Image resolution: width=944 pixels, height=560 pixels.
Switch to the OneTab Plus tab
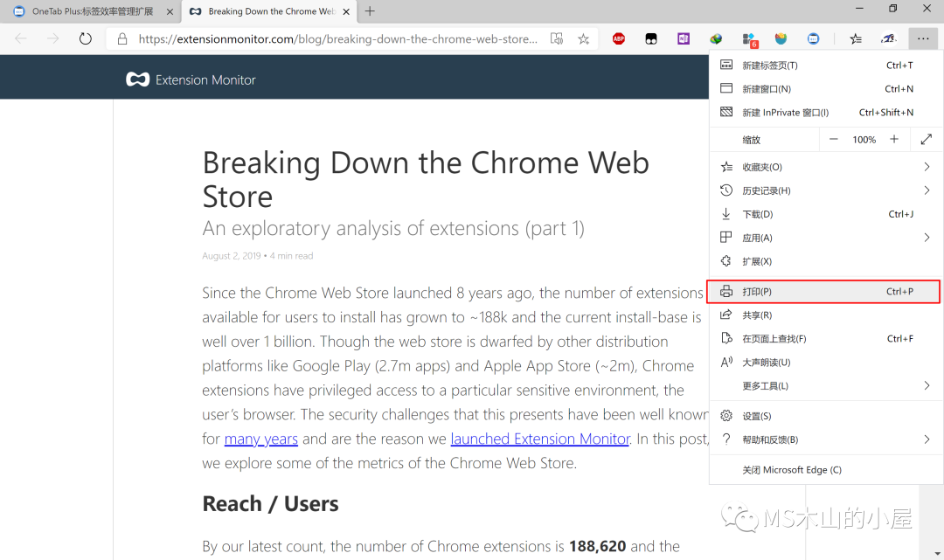[90, 11]
